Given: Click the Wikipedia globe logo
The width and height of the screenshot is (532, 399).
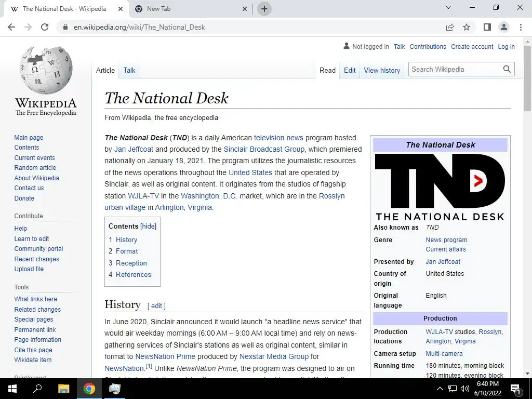Looking at the screenshot, I should (46, 70).
